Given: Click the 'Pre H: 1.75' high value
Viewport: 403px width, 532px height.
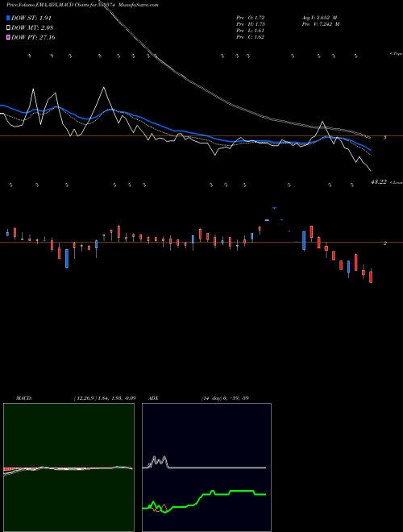Looking at the screenshot, I should (x=251, y=24).
